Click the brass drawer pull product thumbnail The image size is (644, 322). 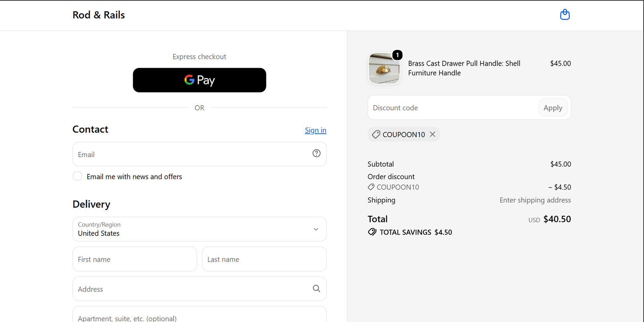tap(384, 68)
